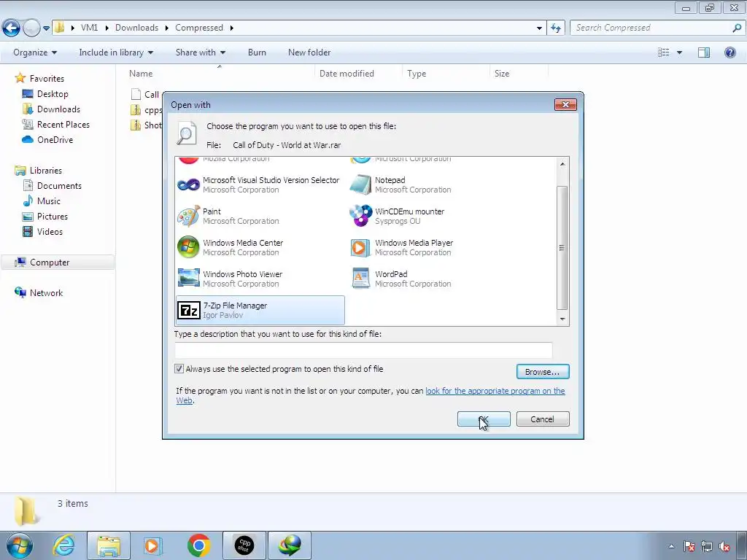Click the Forward navigation arrow in Explorer
The height and width of the screenshot is (560, 747).
[31, 28]
